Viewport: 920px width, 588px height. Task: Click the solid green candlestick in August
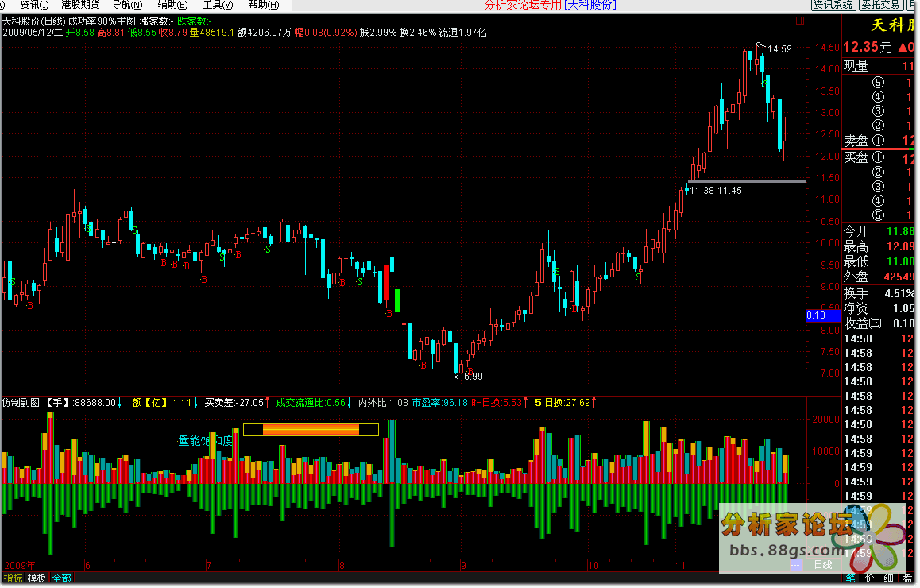point(398,300)
